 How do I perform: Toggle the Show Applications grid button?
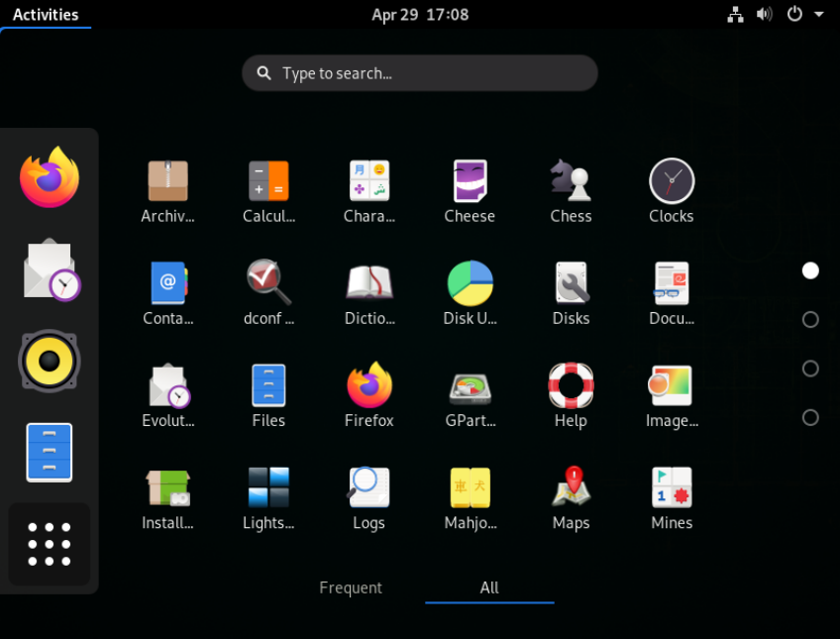[50, 544]
